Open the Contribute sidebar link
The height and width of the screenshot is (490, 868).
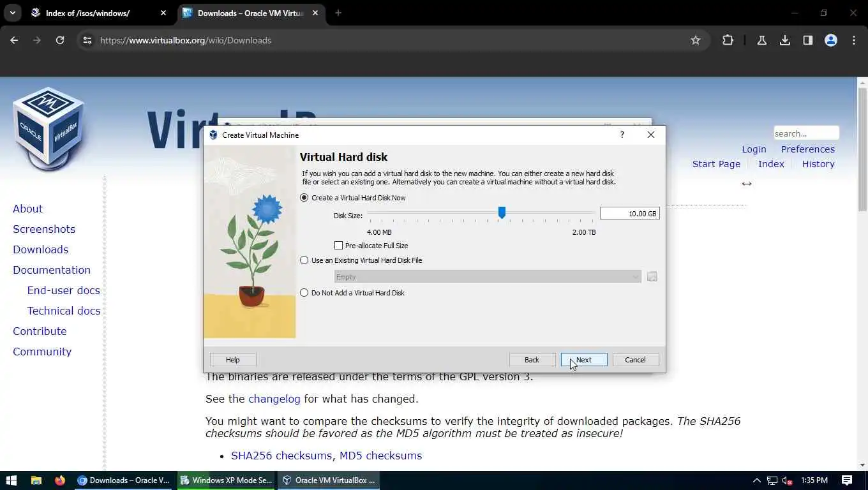(x=40, y=331)
